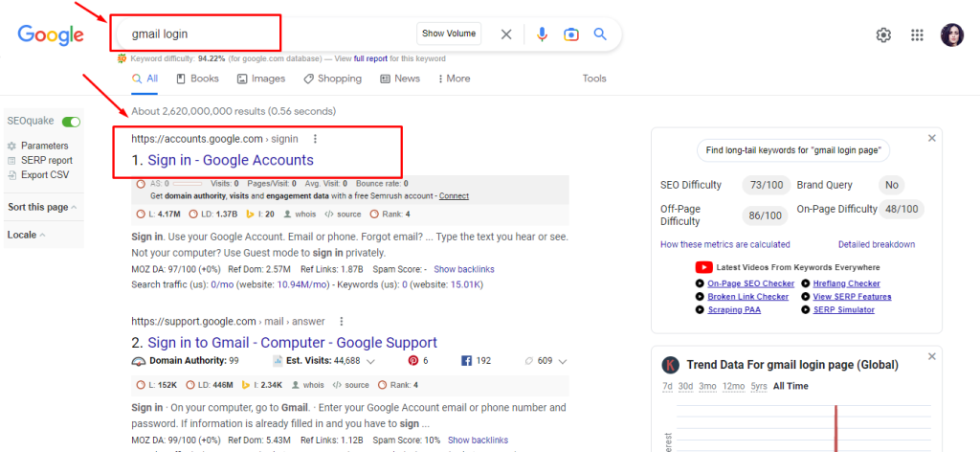Toggle the SEOquake switch off
The width and height of the screenshot is (980, 452).
pyautogui.click(x=71, y=123)
